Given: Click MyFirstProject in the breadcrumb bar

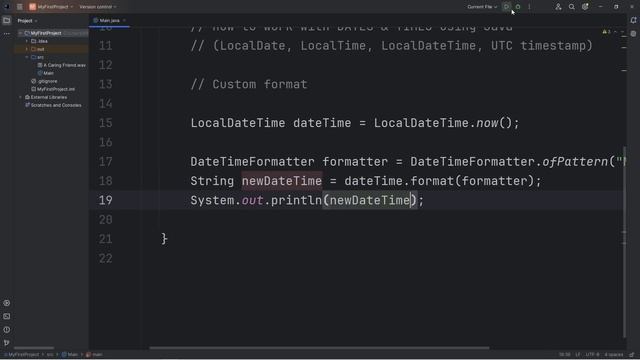Looking at the screenshot, I should pos(22,355).
